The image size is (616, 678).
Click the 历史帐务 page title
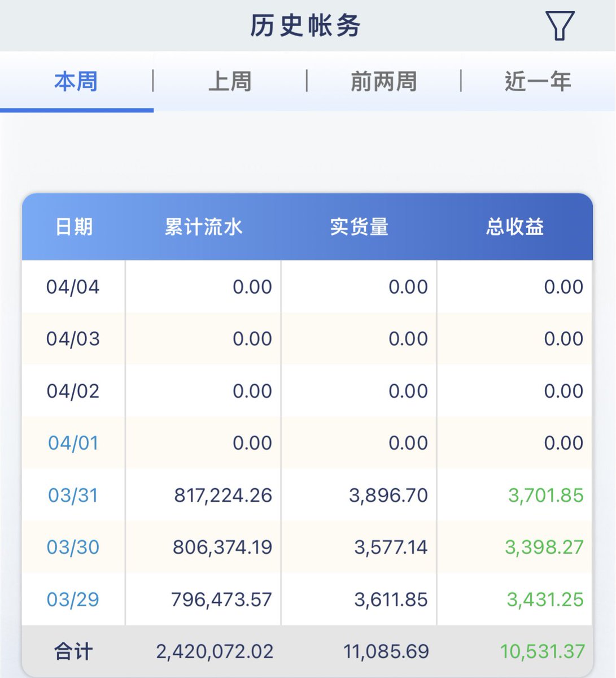pos(305,25)
